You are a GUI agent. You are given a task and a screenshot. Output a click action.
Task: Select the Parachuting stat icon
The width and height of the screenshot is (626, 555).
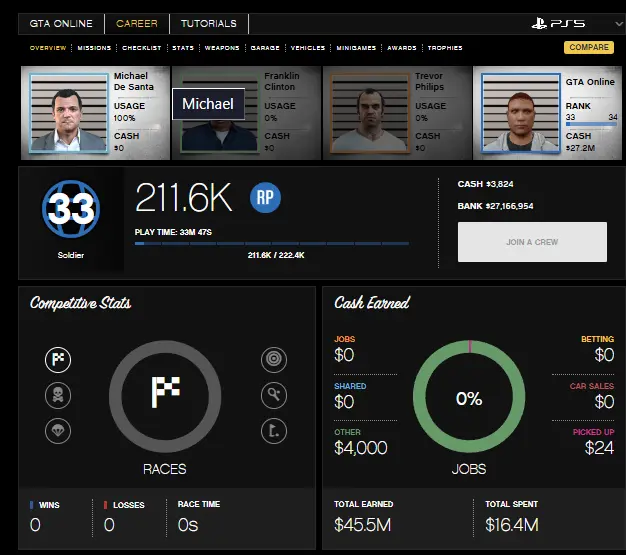click(58, 431)
